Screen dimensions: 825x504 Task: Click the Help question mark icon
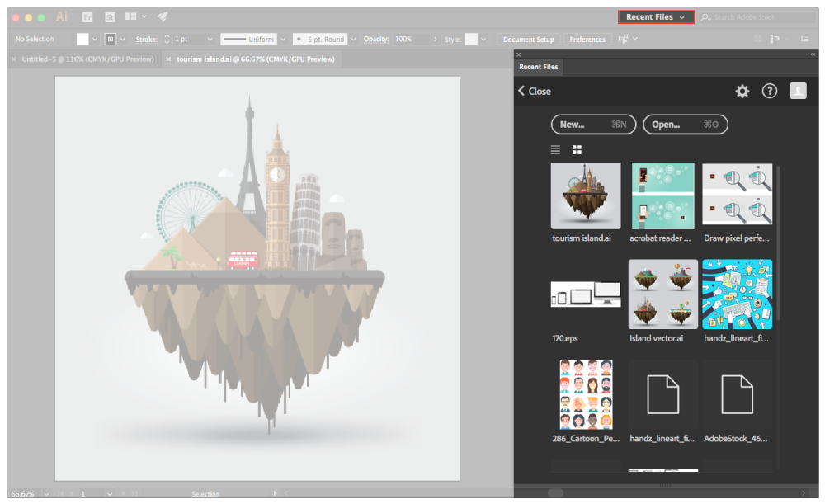[x=770, y=91]
